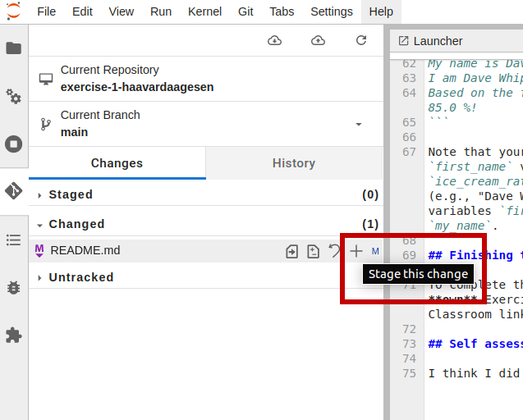523x420 pixels.
Task: Click the purple M markdown file icon
Action: 39,251
